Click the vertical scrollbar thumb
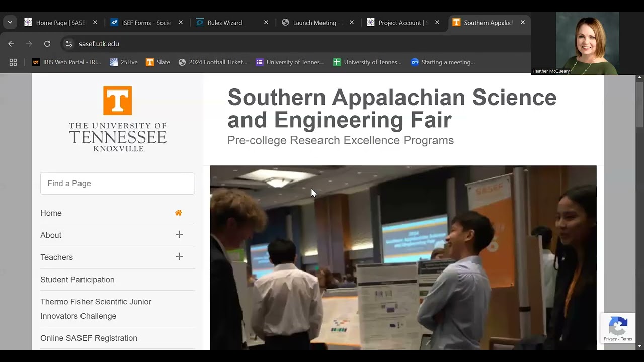The width and height of the screenshot is (644, 362). click(x=640, y=104)
